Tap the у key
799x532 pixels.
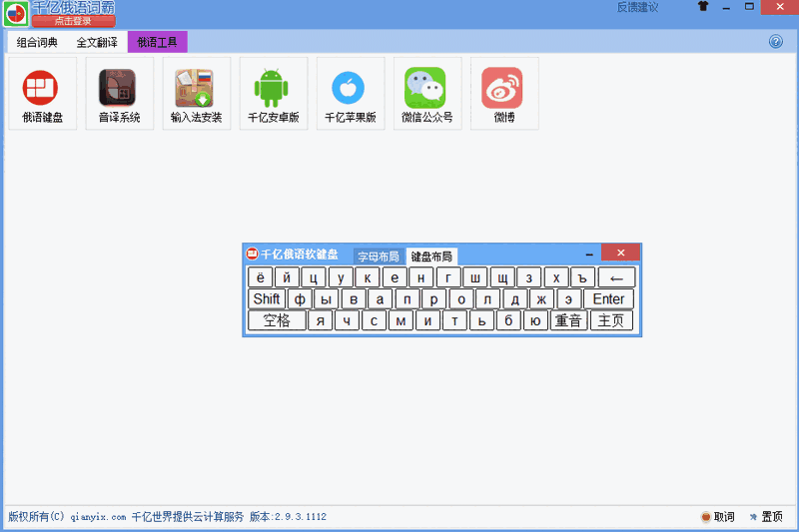point(341,277)
